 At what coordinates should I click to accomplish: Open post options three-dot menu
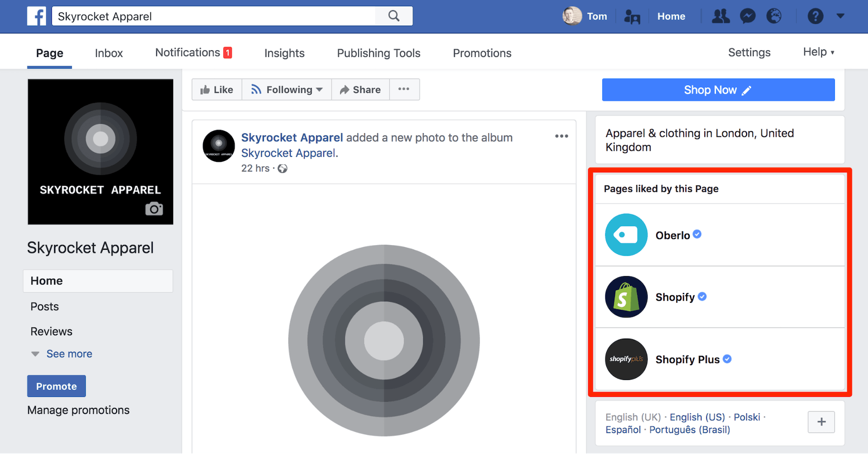click(x=562, y=136)
